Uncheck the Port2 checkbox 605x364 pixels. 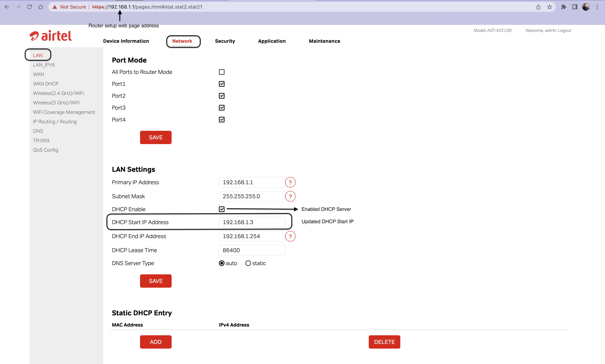(222, 96)
